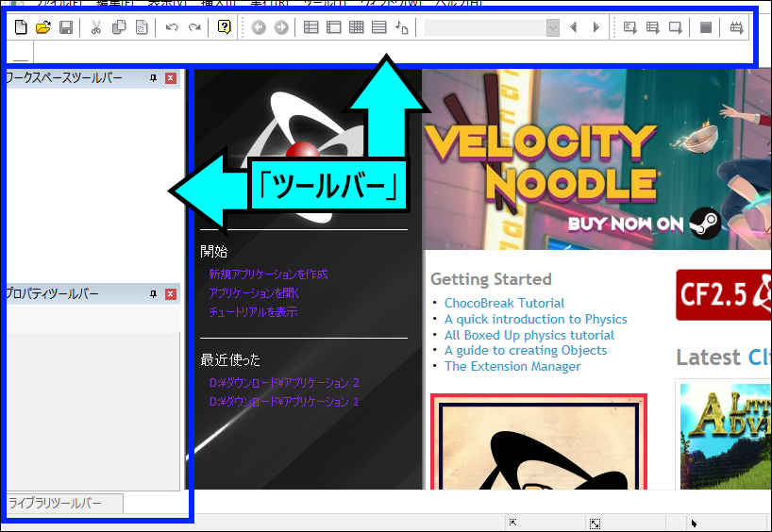Click the adventure game thumbnail under Latest
This screenshot has height=532, width=772.
point(726,437)
